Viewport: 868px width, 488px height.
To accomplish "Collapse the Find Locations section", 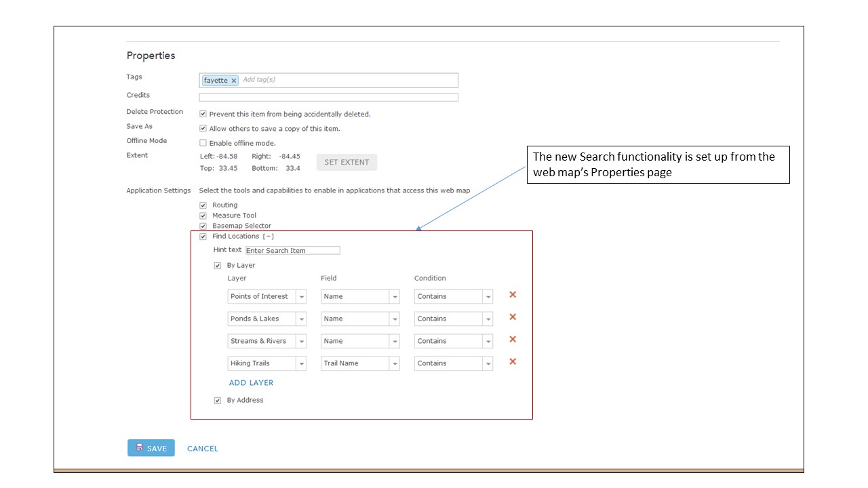I will (x=268, y=237).
